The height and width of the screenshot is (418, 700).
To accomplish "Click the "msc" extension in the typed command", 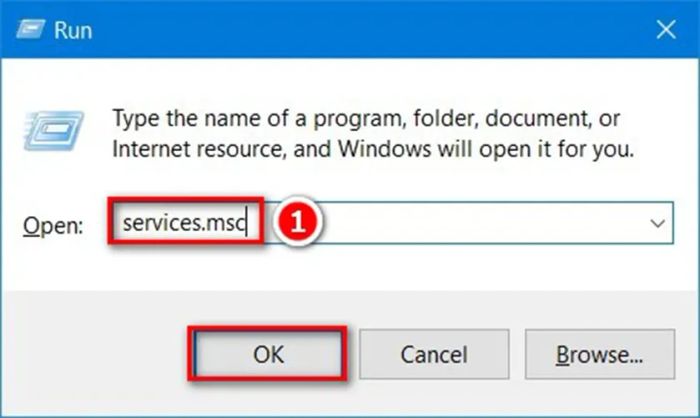I will 237,224.
